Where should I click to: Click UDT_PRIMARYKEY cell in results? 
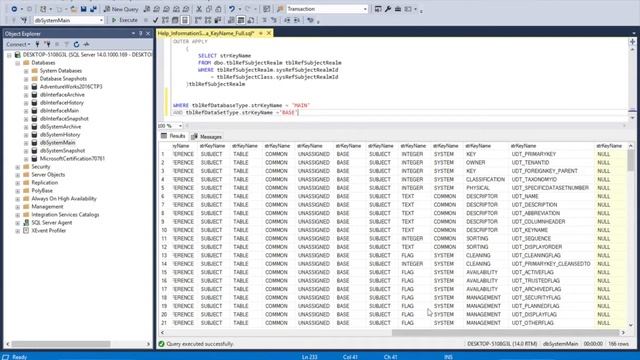tap(534, 154)
